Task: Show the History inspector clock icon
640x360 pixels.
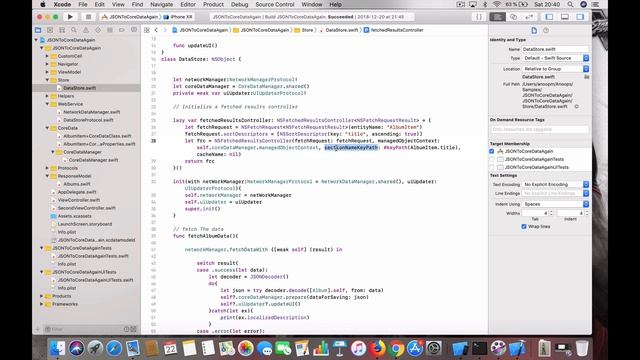Action: pos(546,31)
